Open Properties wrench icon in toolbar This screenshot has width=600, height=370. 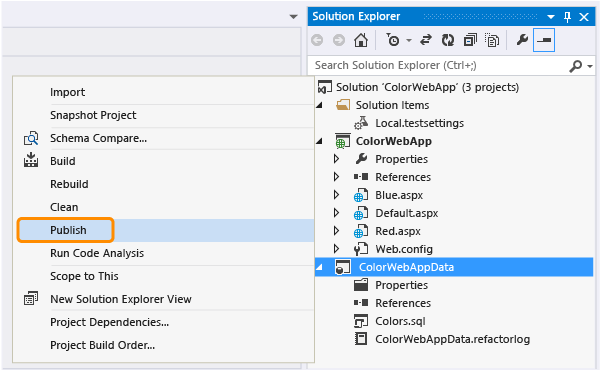(x=522, y=39)
